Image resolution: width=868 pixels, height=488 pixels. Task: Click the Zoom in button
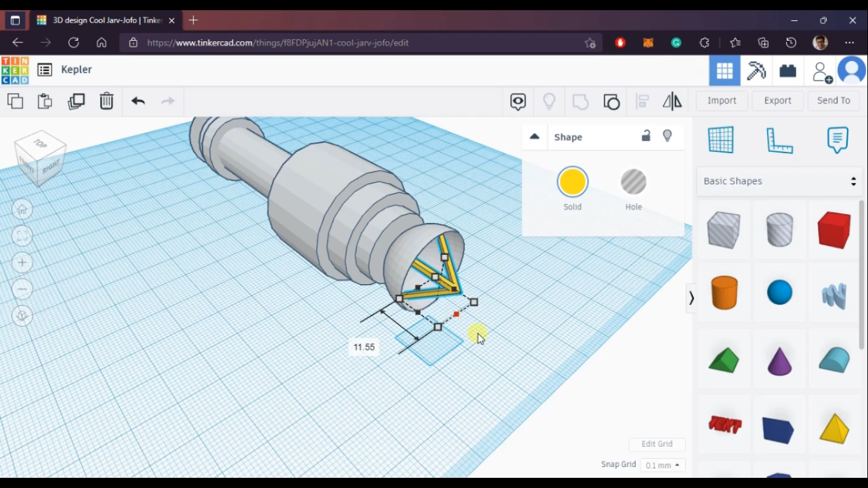pos(22,262)
